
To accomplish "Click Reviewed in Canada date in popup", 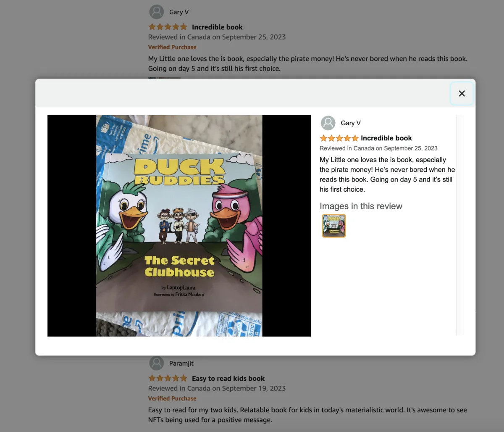I will pos(378,148).
